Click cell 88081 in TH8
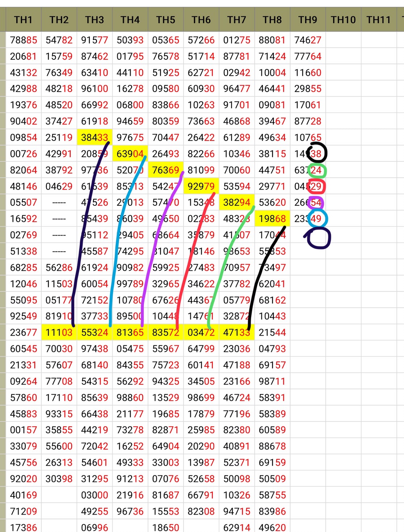Screen dimensions: 404x532 point(272,40)
